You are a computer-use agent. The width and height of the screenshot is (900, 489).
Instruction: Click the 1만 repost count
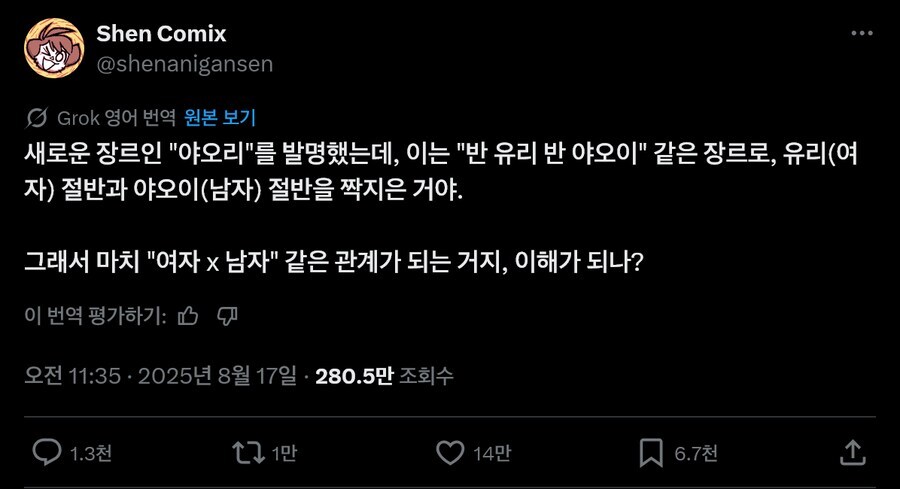click(x=284, y=454)
